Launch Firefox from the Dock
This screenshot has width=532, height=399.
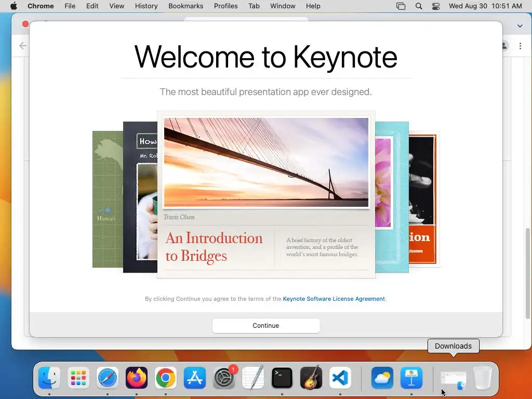point(137,378)
